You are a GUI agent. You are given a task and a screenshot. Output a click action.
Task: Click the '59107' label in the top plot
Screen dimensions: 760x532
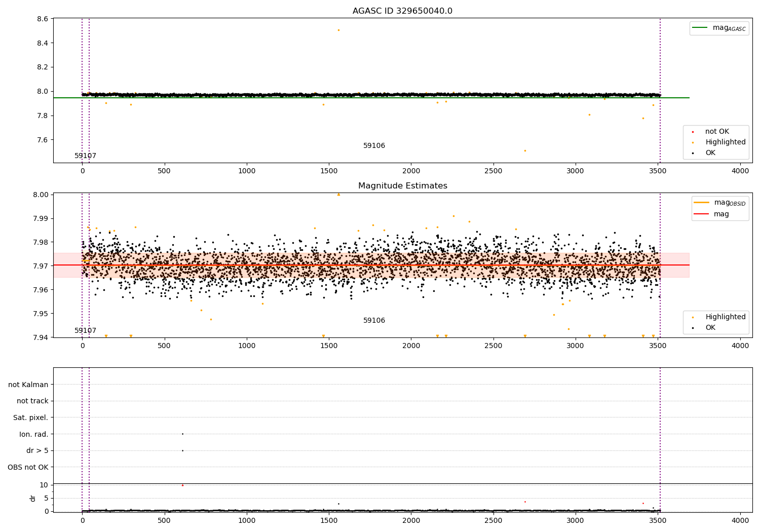click(85, 156)
